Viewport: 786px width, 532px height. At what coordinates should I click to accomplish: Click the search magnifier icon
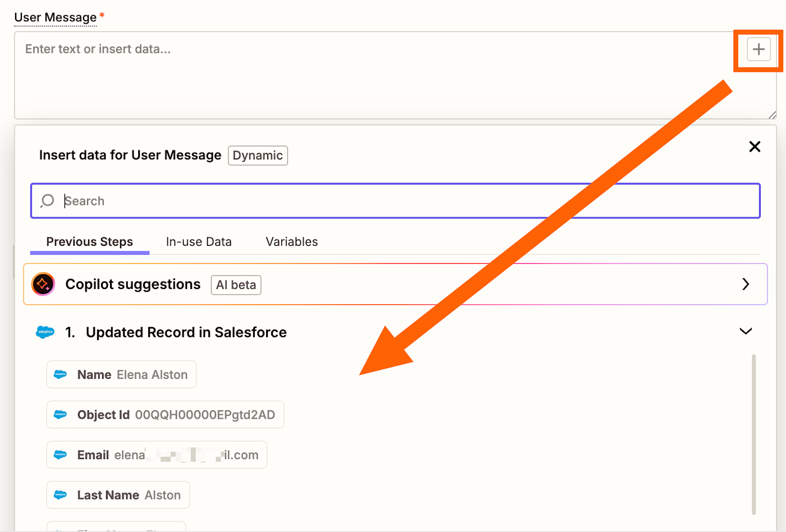click(47, 201)
